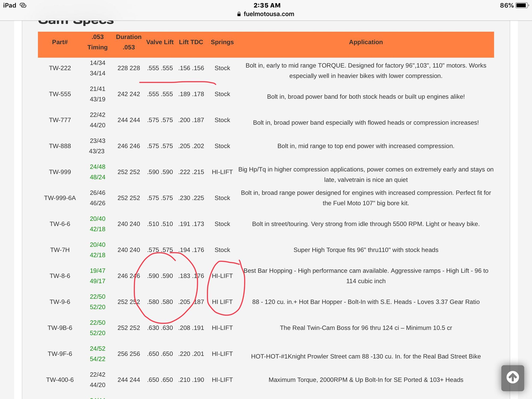Tap the 2:35 AM clock
The height and width of the screenshot is (399, 532).
[267, 5]
